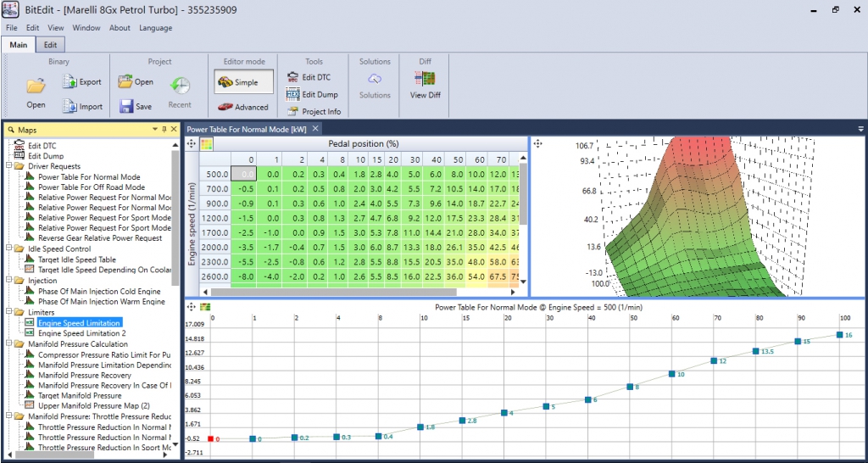Open the Edit menu
Viewport: 868px width, 463px height.
[33, 28]
